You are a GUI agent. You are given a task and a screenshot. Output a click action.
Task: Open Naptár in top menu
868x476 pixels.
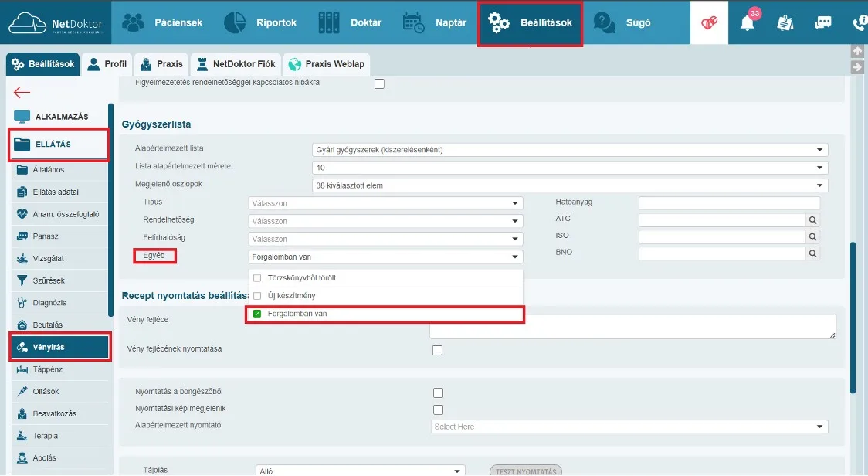point(435,22)
